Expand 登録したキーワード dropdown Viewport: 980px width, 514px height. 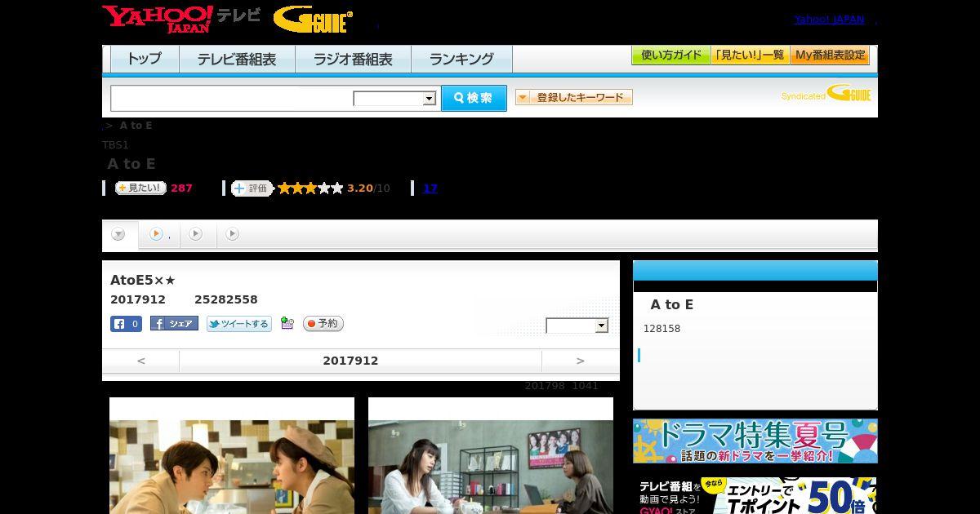click(574, 97)
